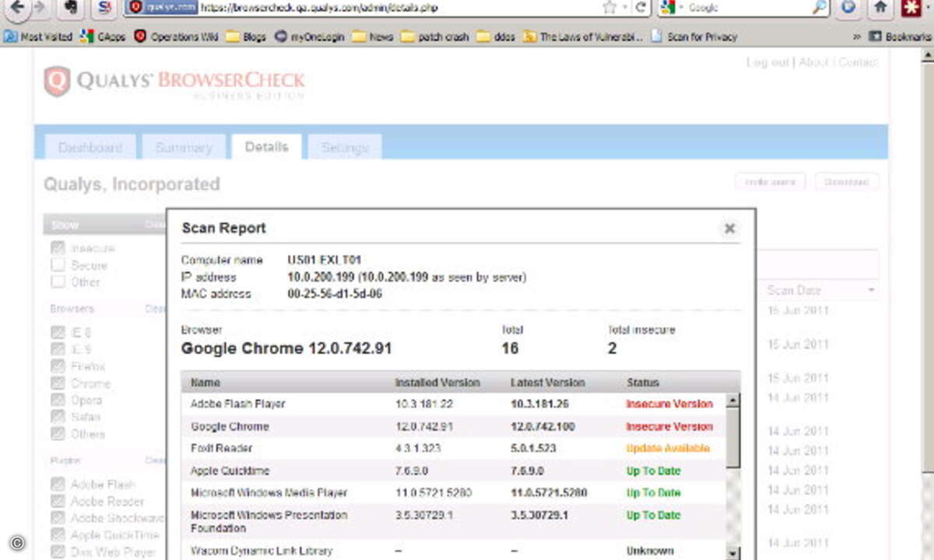Image resolution: width=934 pixels, height=560 pixels.
Task: Click the magnifier icon in the search box
Action: tap(820, 8)
